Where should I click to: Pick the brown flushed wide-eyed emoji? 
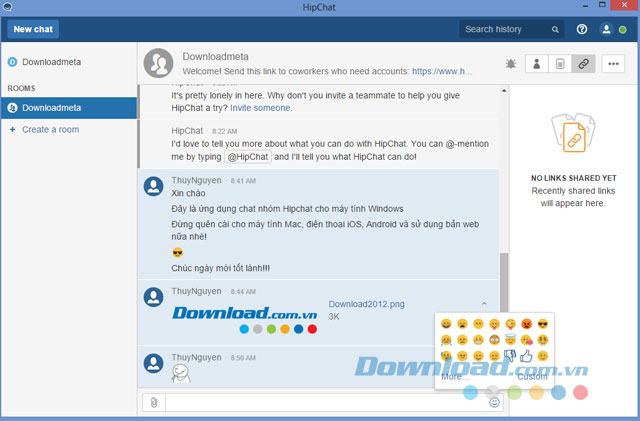click(x=494, y=340)
